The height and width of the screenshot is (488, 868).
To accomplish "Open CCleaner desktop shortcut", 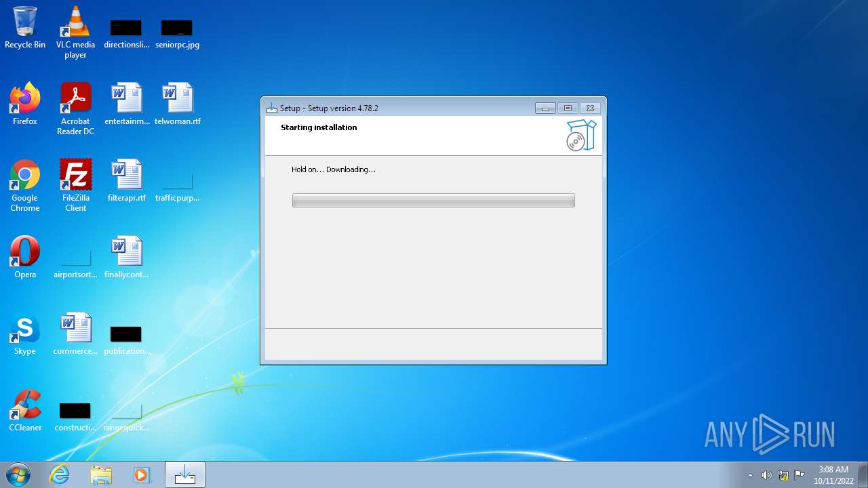I will tap(25, 411).
